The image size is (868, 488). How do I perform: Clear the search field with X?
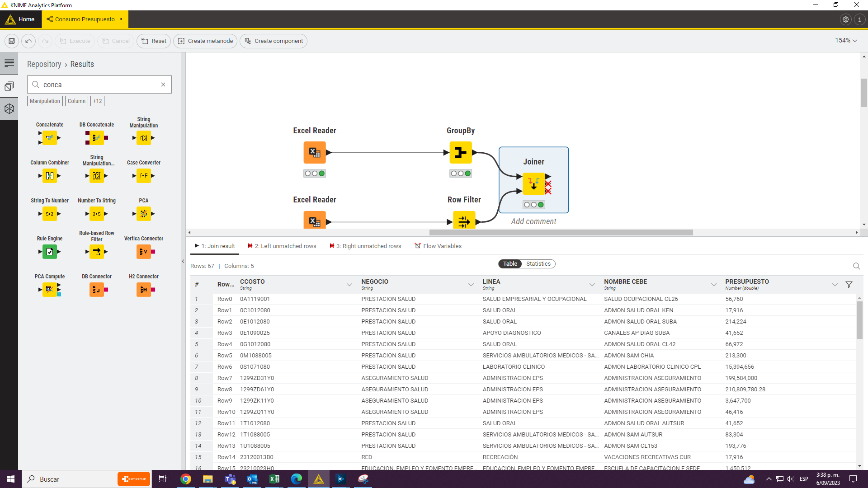click(163, 84)
